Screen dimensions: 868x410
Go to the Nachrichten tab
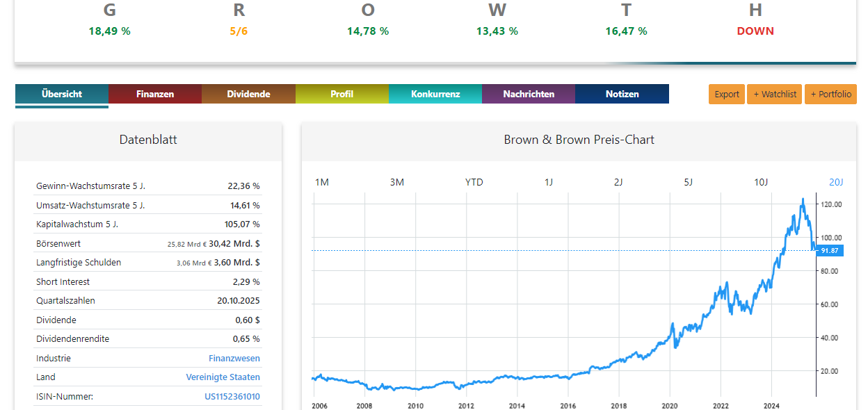coord(529,94)
